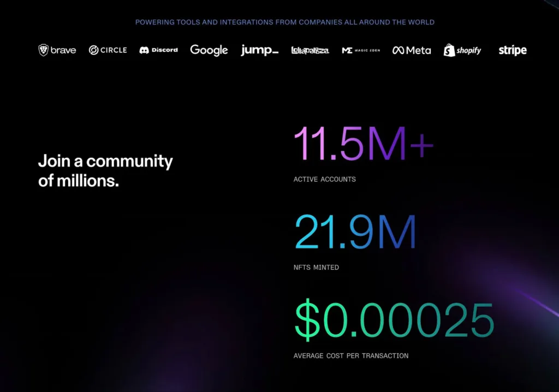Screen dimensions: 559x392
Task: Click the Active Accounts label
Action: click(x=324, y=180)
